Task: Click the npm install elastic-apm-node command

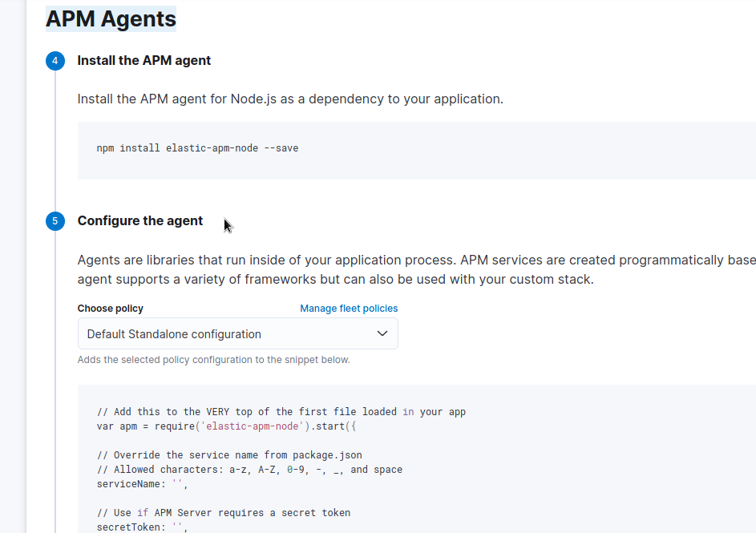Action: tap(198, 148)
